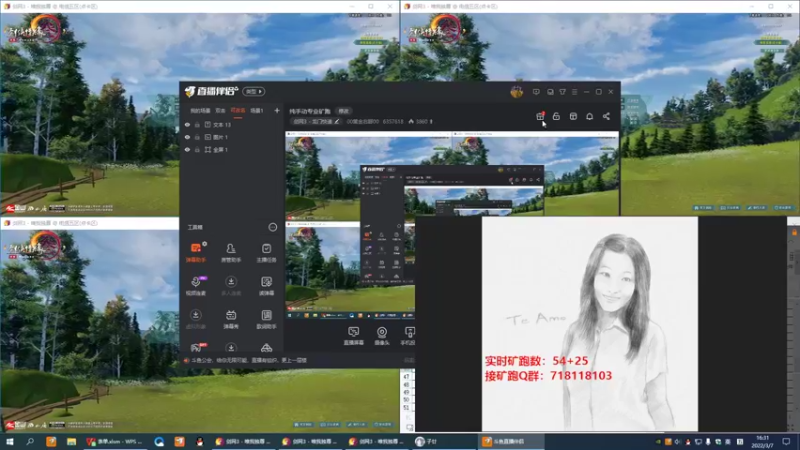Toggle lock on 全屏 1 layer
The height and width of the screenshot is (450, 800).
coord(197,149)
